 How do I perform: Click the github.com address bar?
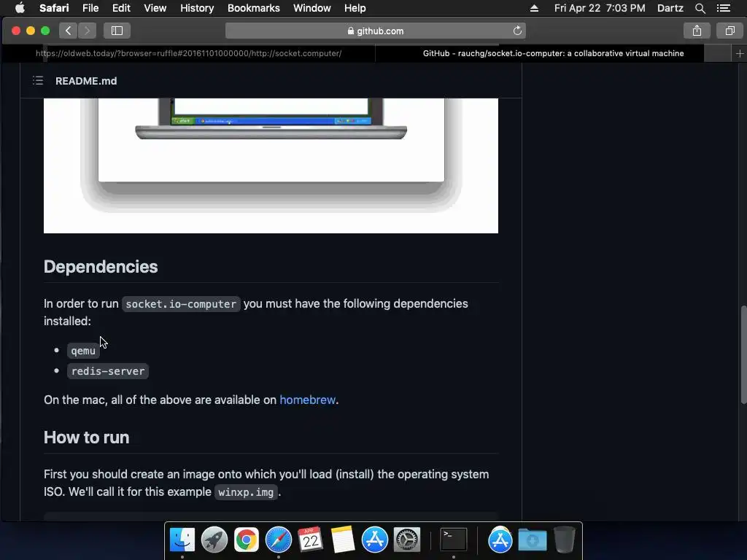coord(376,31)
